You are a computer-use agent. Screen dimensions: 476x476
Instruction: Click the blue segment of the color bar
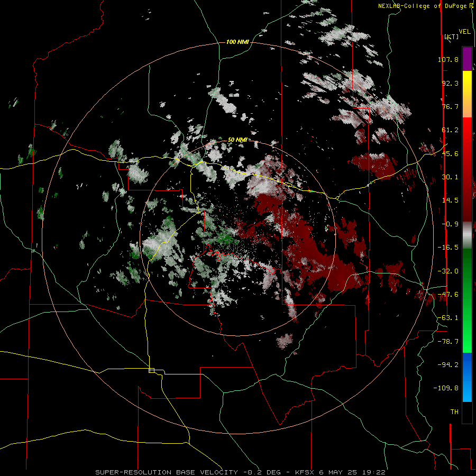point(467,377)
